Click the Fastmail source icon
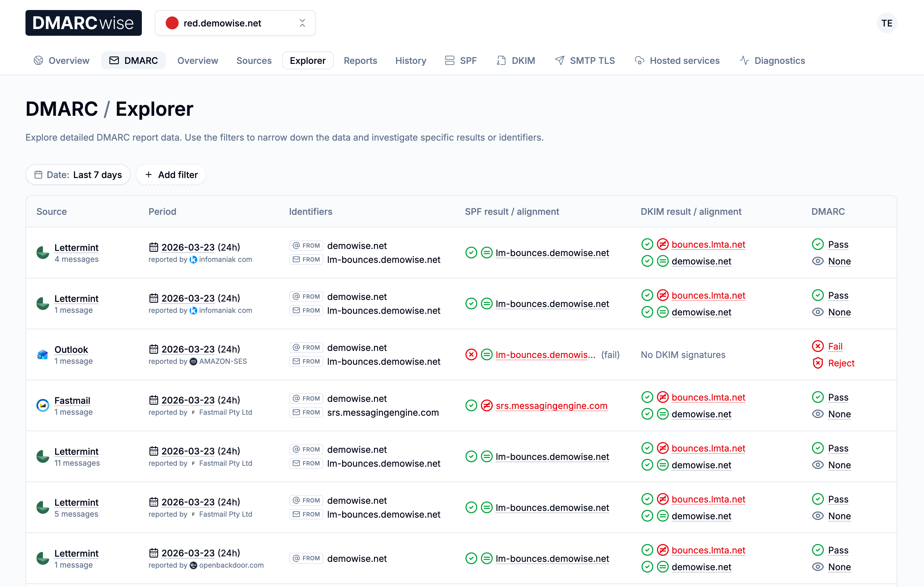Screen dimensions: 924x587 click(x=42, y=405)
